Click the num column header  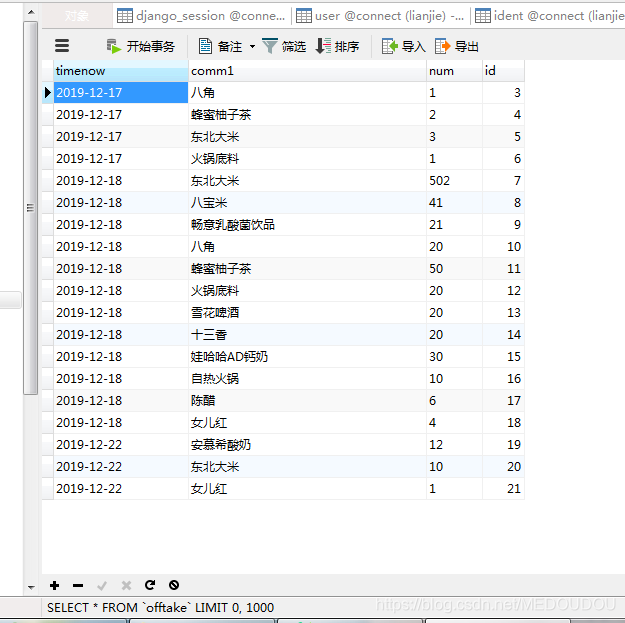(454, 71)
